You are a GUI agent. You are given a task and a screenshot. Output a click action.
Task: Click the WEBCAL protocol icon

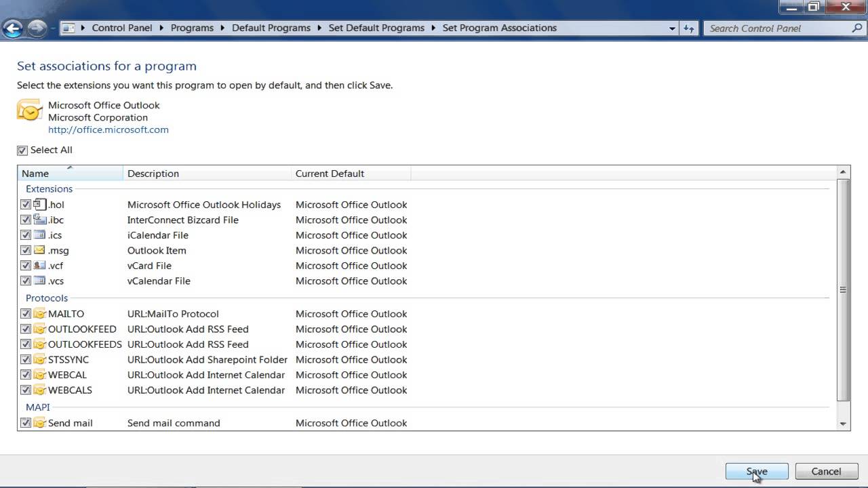pyautogui.click(x=39, y=375)
